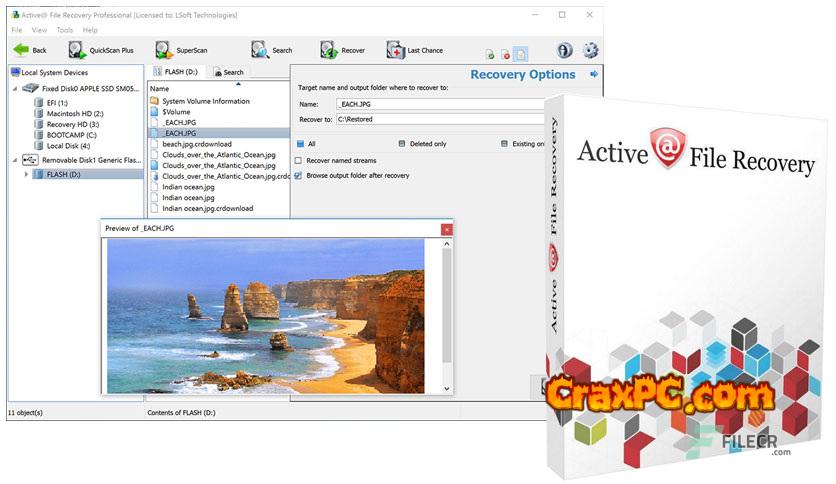Select Local System Devices root node
Viewport: 836px width, 484px height.
(x=54, y=72)
